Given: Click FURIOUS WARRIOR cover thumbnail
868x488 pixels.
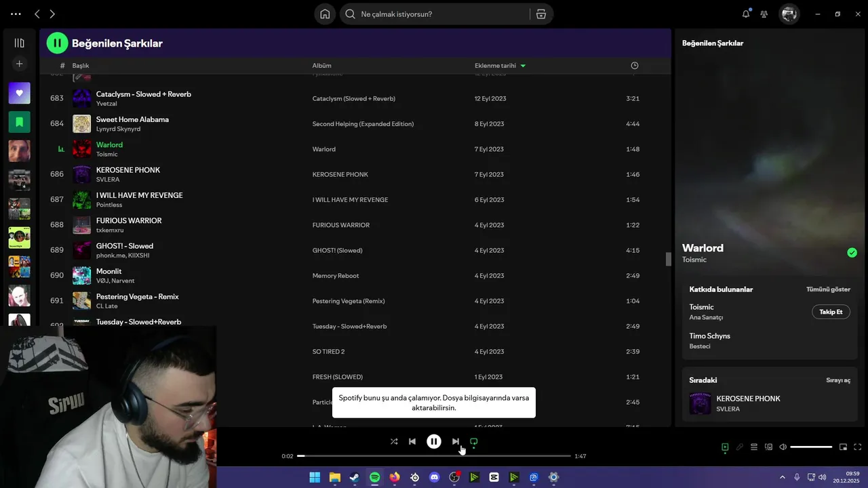Looking at the screenshot, I should coord(81,225).
